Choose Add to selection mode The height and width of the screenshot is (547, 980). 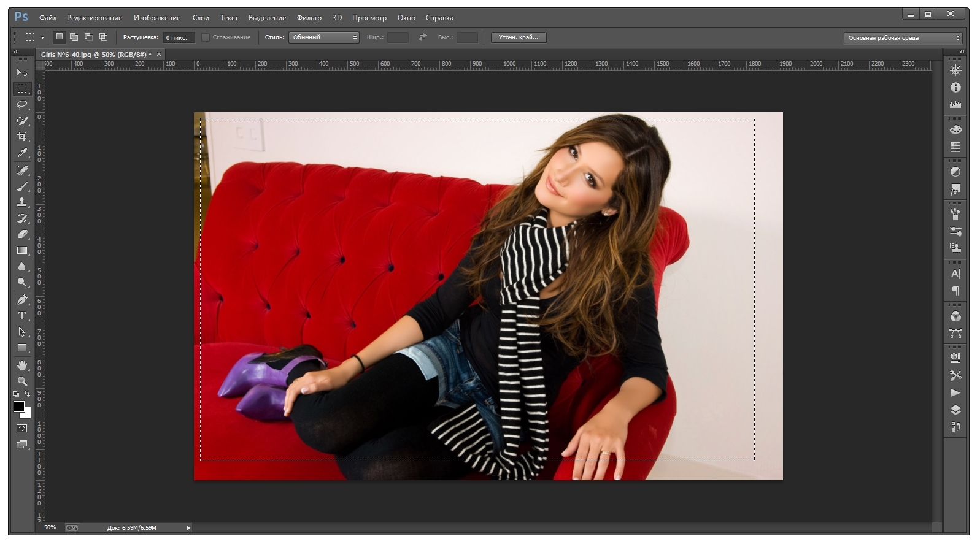[x=74, y=37]
